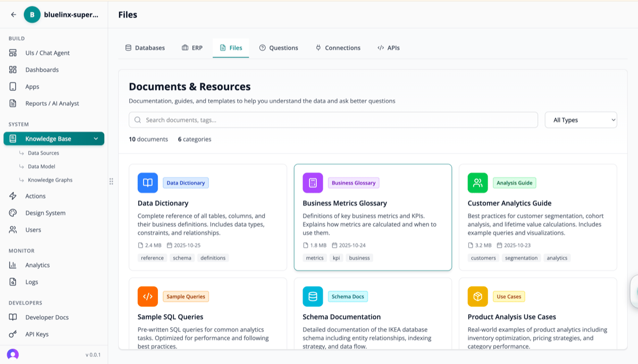Click the 2025-10-24 date text
This screenshot has width=638, height=364.
click(x=352, y=246)
